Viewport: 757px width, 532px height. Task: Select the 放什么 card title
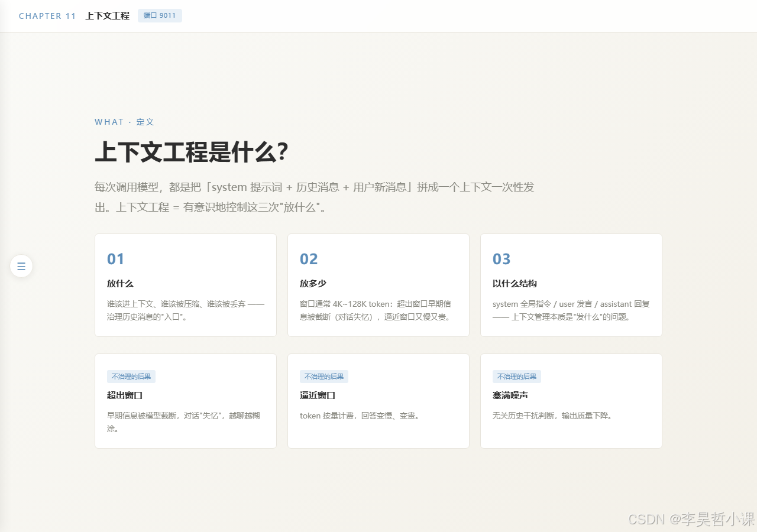120,284
